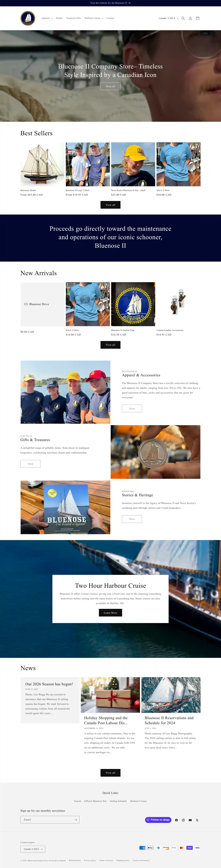Screen dimensions: 221x868
Task: Submit newsletter email arrow icon
Action: (76, 819)
